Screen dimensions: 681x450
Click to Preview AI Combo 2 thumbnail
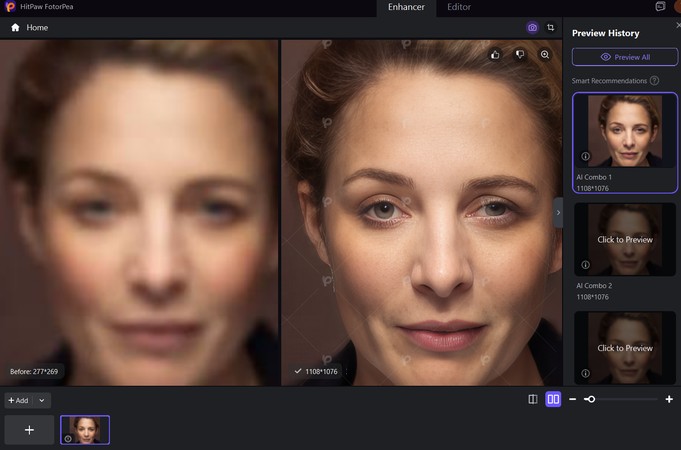625,239
